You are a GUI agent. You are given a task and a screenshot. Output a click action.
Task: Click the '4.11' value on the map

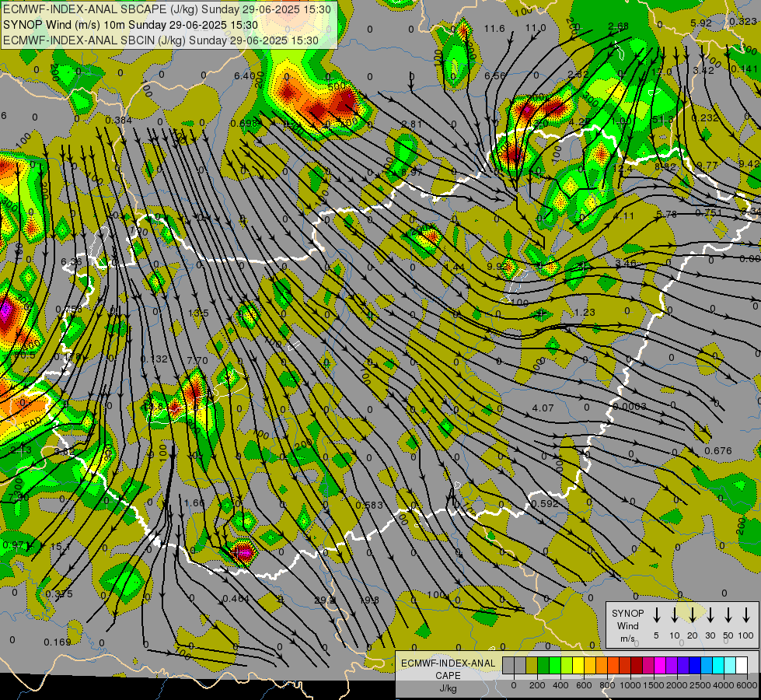(x=623, y=215)
